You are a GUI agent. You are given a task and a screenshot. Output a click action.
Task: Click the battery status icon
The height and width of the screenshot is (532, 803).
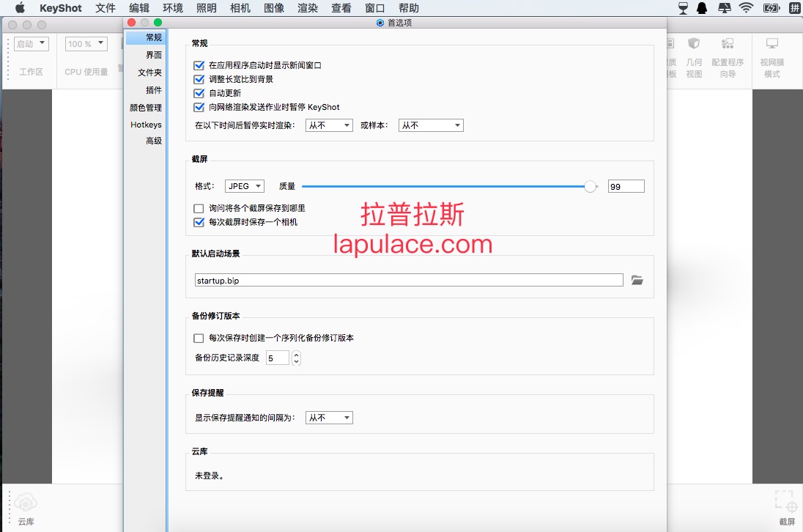click(771, 7)
